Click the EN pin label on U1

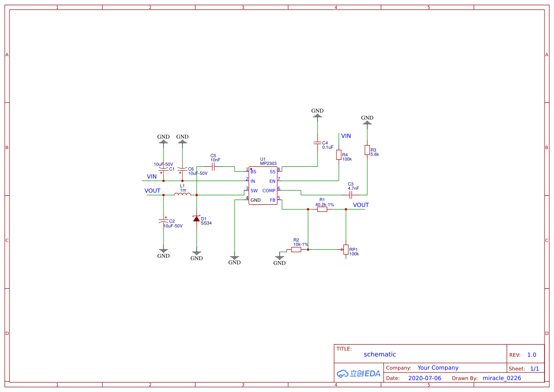[x=272, y=181]
